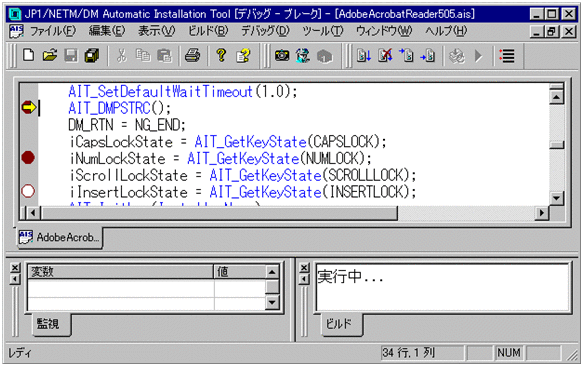Click the vertical scrollbar thumb in editor
Screen dimensions: 585x368
[x=556, y=145]
